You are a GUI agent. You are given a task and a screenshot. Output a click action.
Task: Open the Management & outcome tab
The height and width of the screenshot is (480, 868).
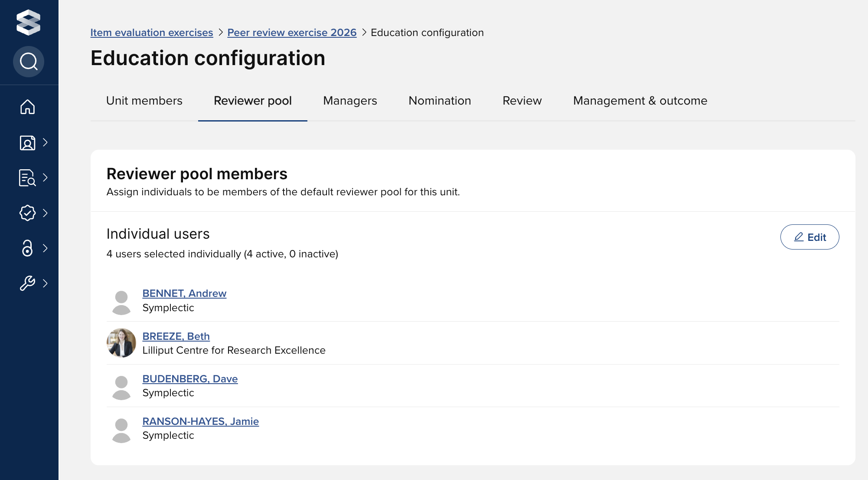pos(640,101)
